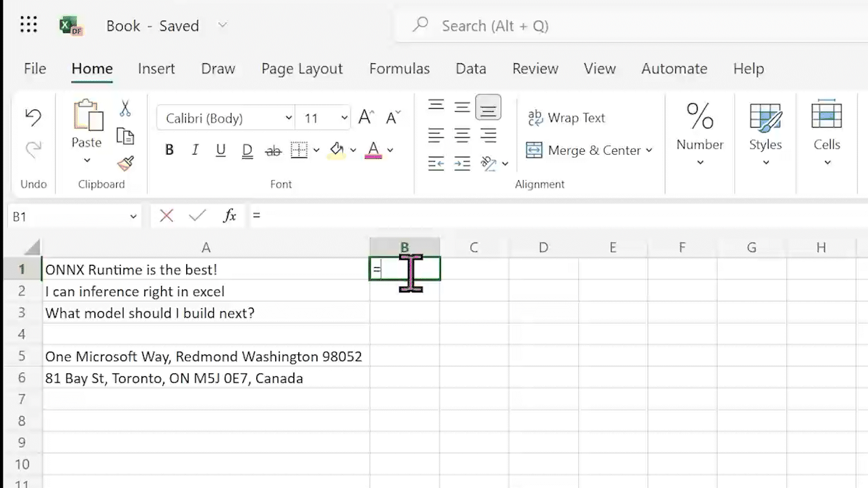Click Merge & Center button

pyautogui.click(x=583, y=150)
